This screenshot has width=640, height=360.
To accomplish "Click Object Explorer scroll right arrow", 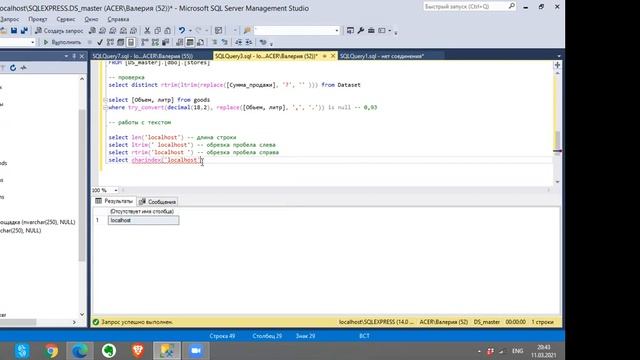I will click(74, 322).
